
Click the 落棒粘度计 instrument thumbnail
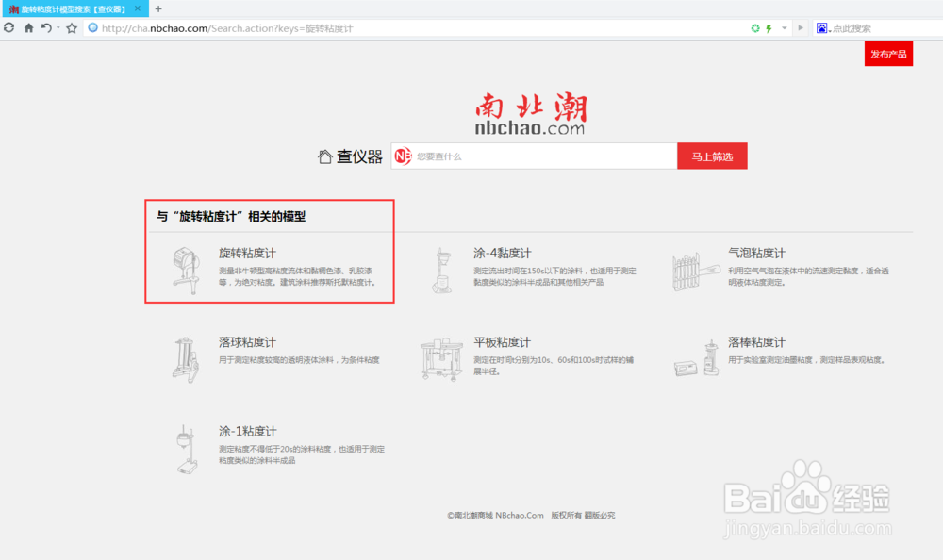(696, 359)
